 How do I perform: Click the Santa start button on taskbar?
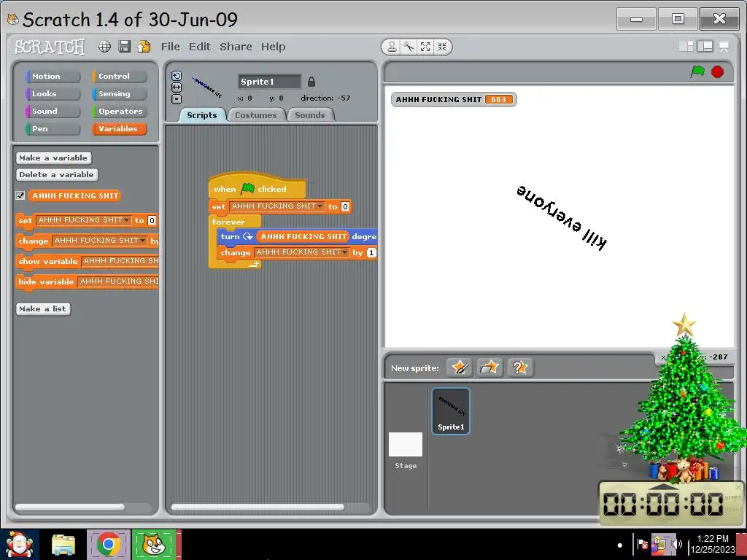(19, 545)
